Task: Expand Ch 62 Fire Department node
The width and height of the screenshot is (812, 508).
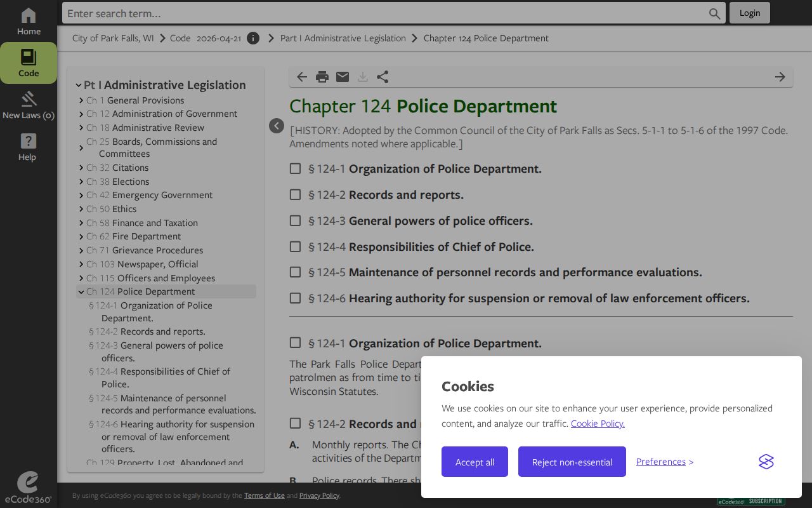Action: (81, 237)
